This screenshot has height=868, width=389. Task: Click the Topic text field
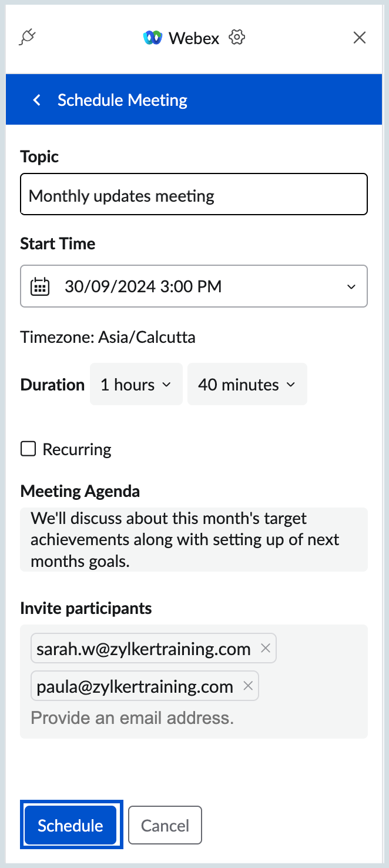coord(194,195)
